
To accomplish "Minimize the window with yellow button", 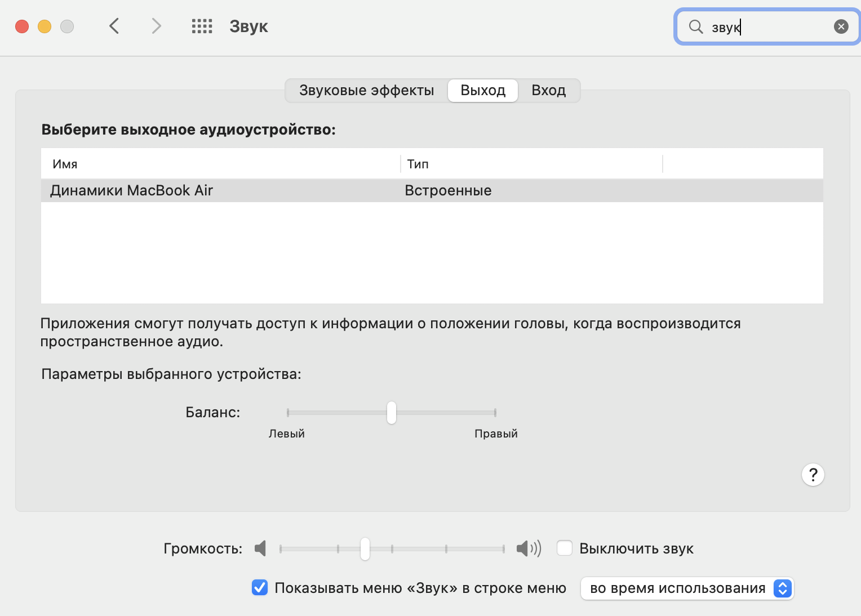I will 45,26.
